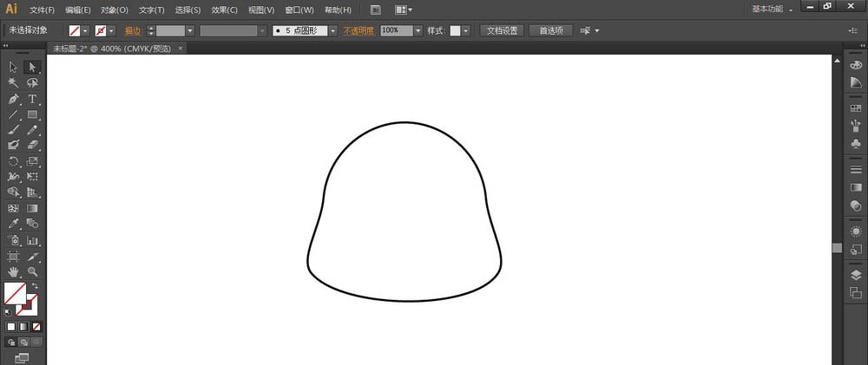The width and height of the screenshot is (868, 365).
Task: Open the Swatches panel icon
Action: [856, 108]
